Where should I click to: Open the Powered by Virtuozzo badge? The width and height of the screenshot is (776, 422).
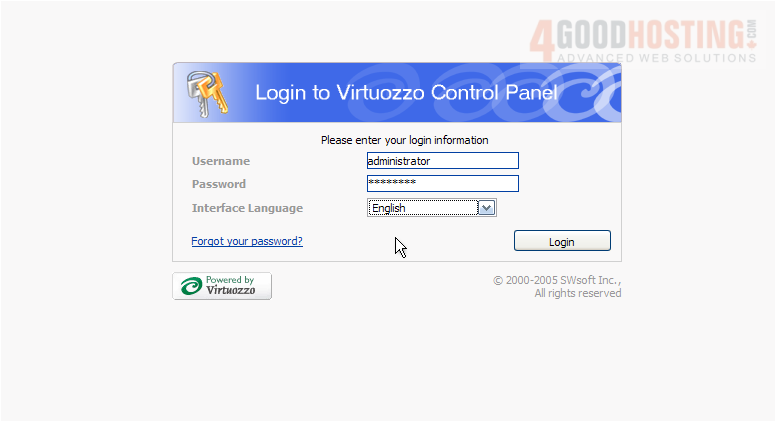(x=222, y=286)
